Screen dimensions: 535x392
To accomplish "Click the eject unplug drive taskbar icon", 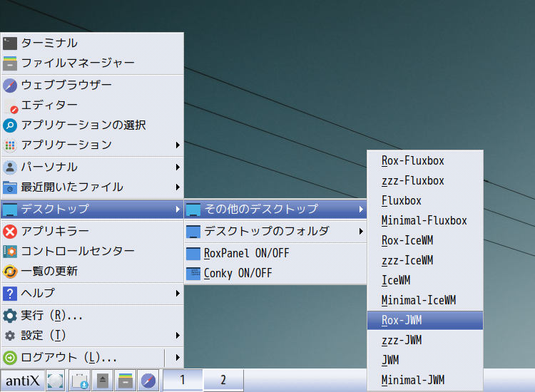I will (x=102, y=381).
